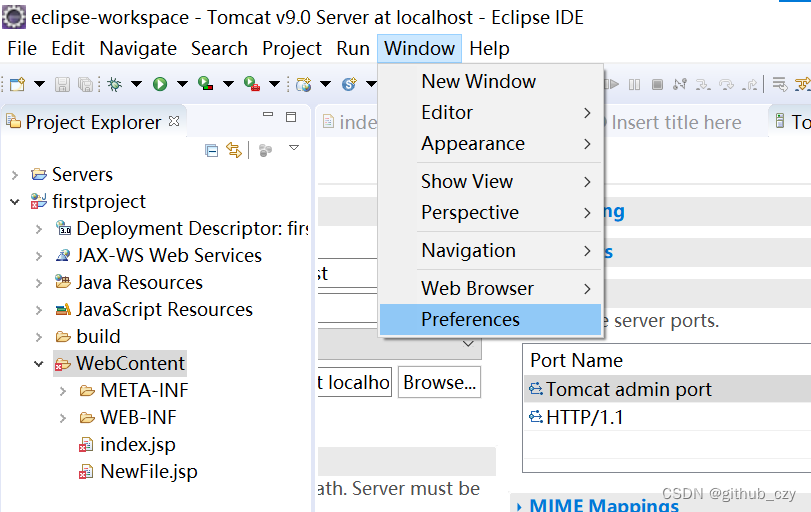Image resolution: width=811 pixels, height=512 pixels.
Task: Open the File menu
Action: point(22,49)
